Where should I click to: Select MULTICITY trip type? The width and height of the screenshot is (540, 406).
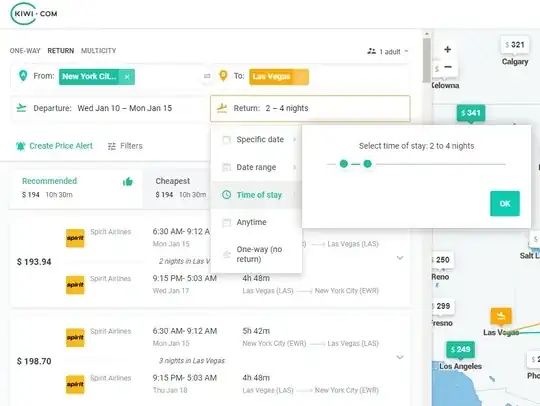tap(98, 51)
